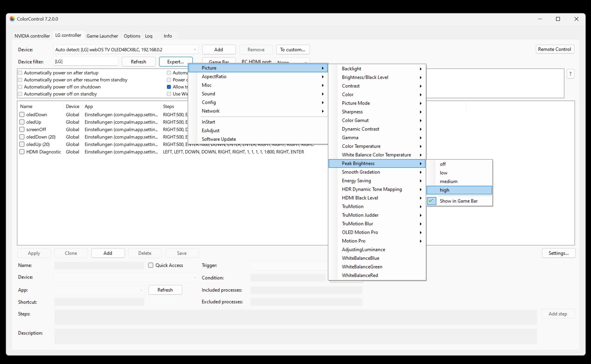Open the Network menu entry
591x364 pixels.
click(x=258, y=111)
